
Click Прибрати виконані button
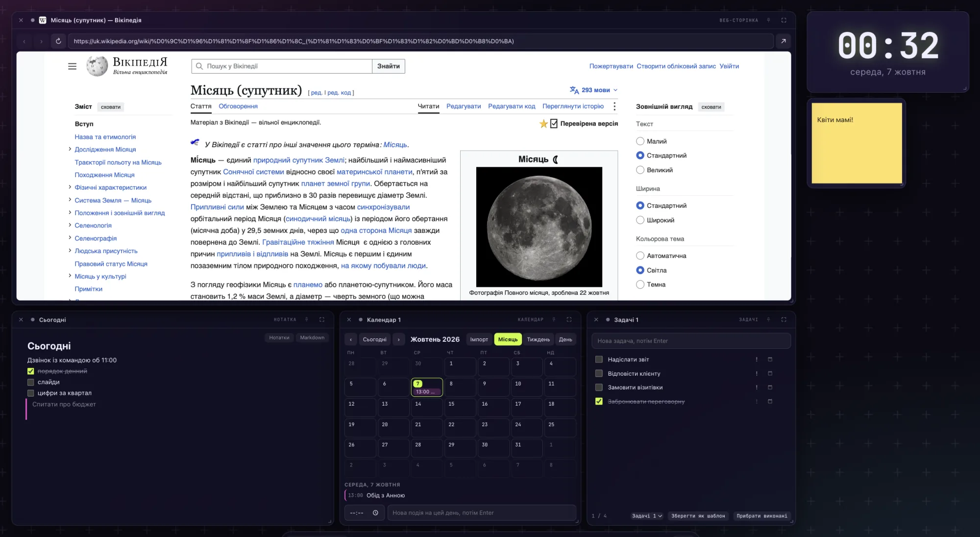762,516
